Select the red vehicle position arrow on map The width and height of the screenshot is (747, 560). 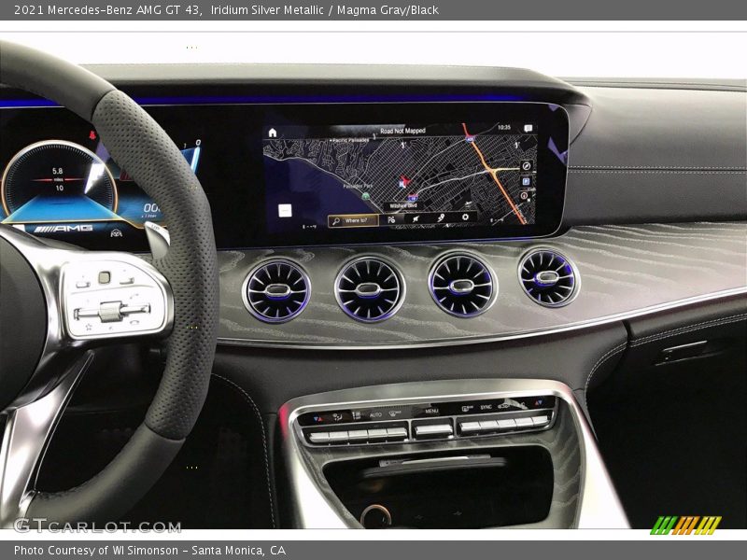tap(406, 180)
